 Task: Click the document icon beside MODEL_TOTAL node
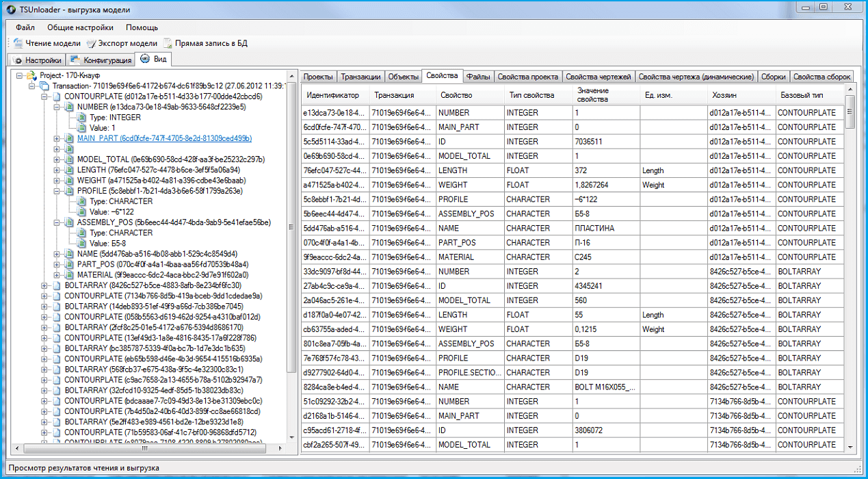click(69, 159)
